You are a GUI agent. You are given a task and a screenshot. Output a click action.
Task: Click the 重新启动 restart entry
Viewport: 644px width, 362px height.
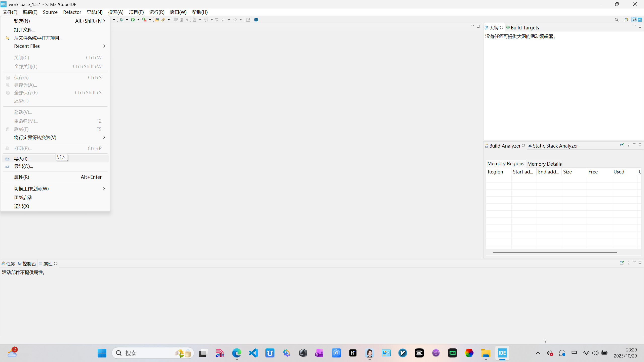pyautogui.click(x=23, y=197)
